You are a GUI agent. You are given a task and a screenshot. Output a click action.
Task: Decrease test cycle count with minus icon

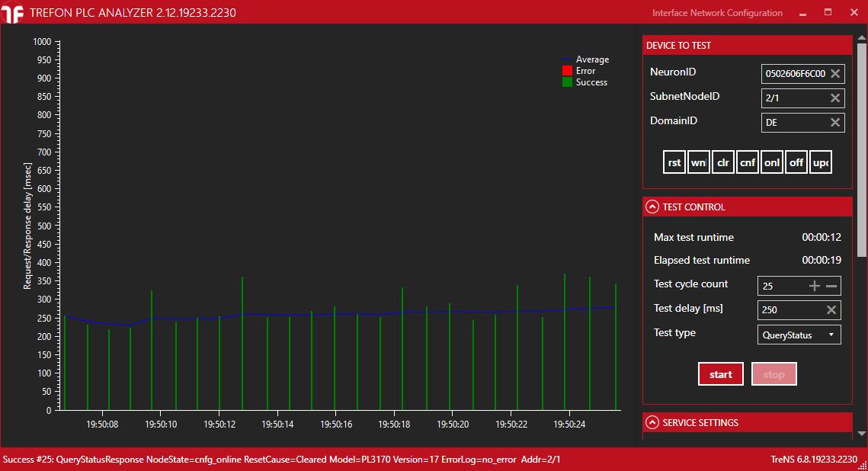[831, 286]
